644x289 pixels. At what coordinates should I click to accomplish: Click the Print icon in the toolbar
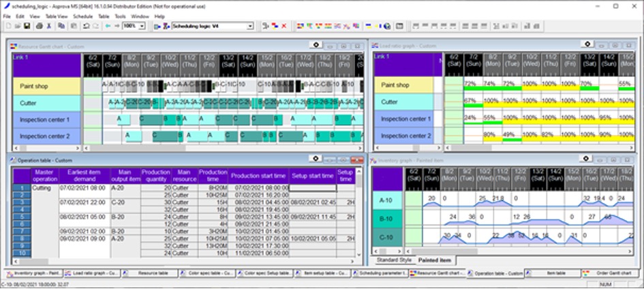click(38, 26)
